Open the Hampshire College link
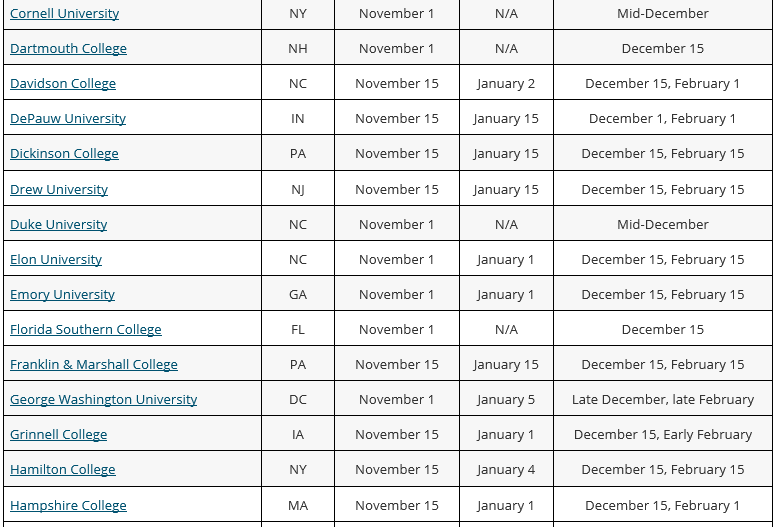This screenshot has height=527, width=776. pos(68,505)
